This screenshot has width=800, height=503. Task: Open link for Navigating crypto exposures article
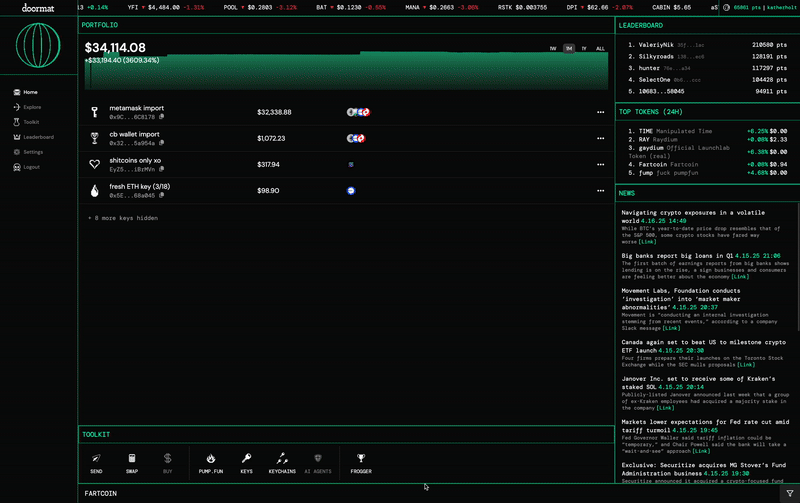click(647, 242)
